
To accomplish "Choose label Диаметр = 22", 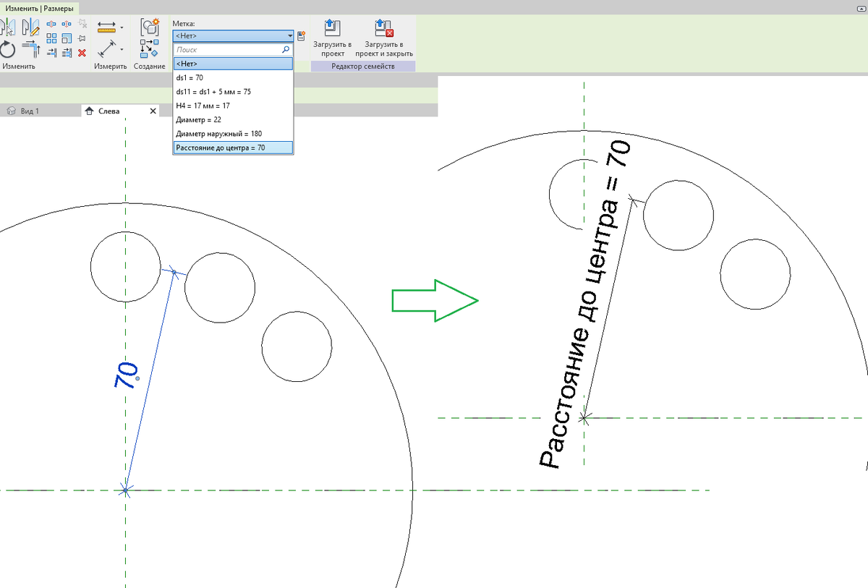I will (233, 120).
